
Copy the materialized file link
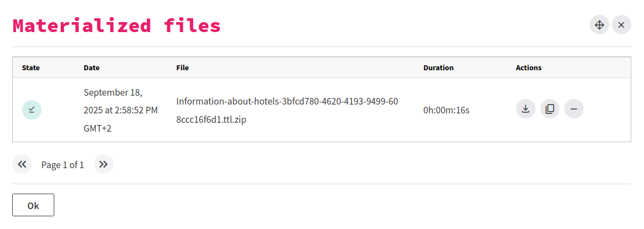pos(550,109)
